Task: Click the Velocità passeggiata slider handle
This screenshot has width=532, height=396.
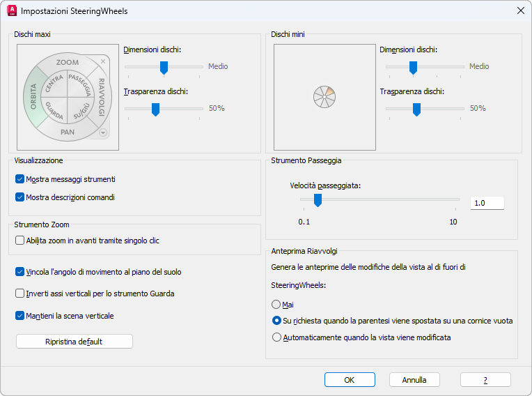Action: pyautogui.click(x=318, y=200)
